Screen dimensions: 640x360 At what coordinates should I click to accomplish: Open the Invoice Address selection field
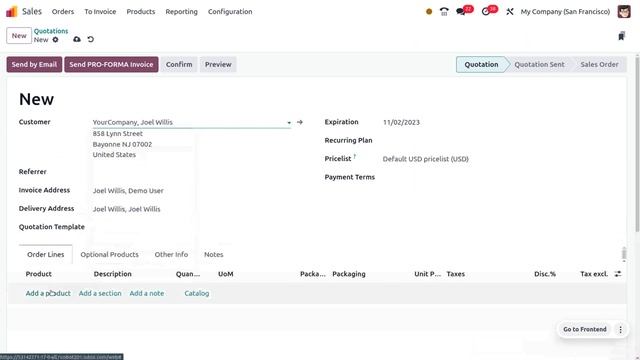(x=192, y=191)
